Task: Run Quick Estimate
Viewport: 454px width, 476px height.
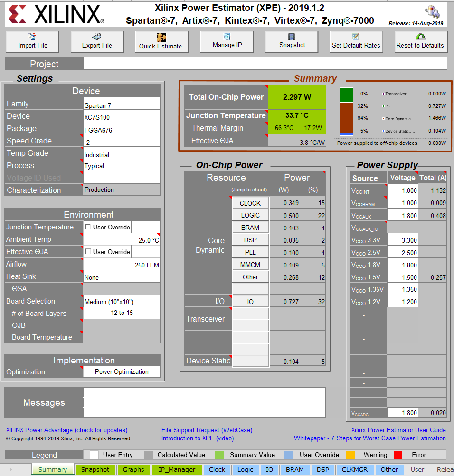Action: pos(162,42)
